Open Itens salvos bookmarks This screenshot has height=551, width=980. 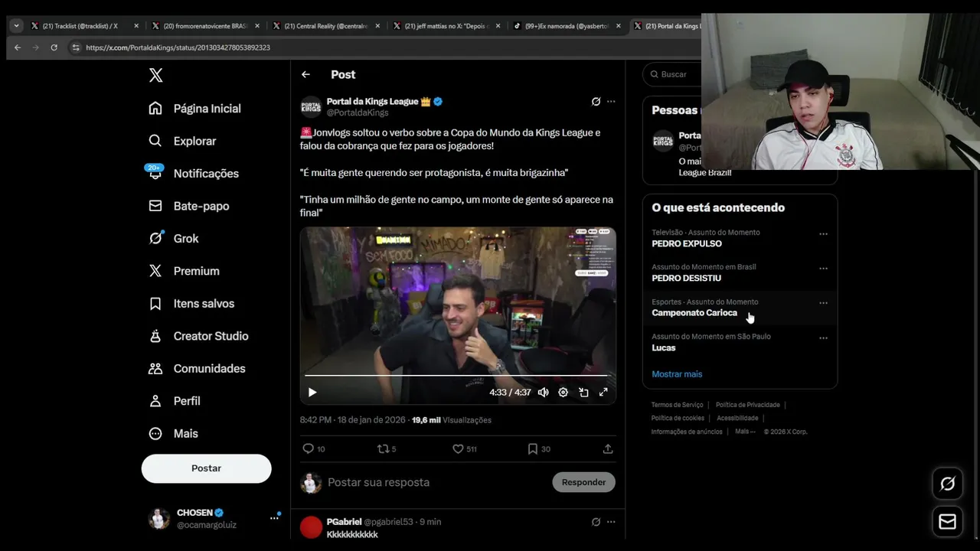[x=192, y=303]
